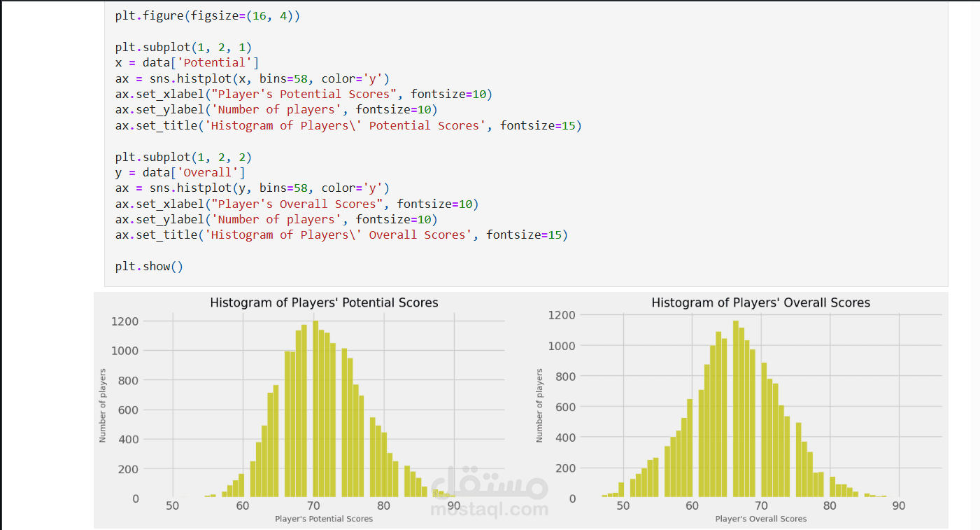Image resolution: width=980 pixels, height=530 pixels.
Task: Click the 200 tick on Overall chart
Action: [564, 468]
